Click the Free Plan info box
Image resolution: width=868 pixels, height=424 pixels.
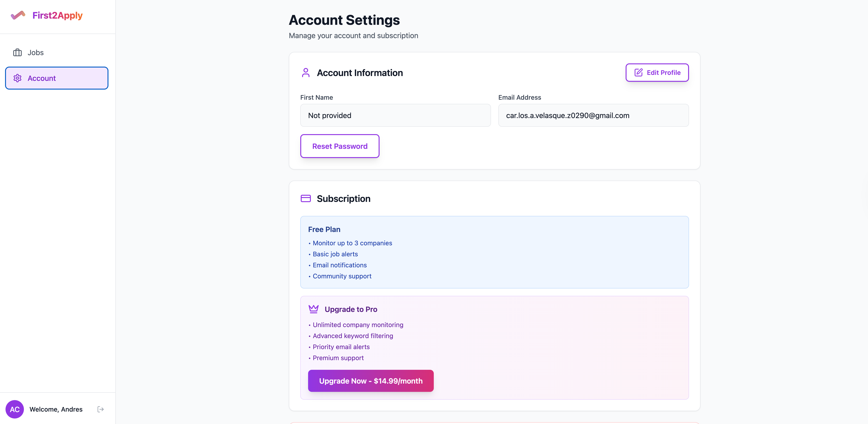point(494,252)
